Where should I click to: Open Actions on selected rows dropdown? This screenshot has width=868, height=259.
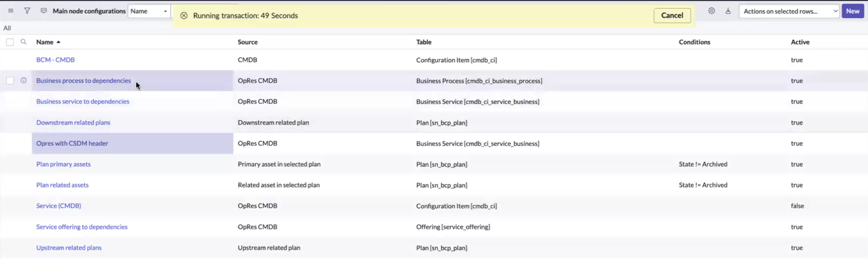pos(789,11)
